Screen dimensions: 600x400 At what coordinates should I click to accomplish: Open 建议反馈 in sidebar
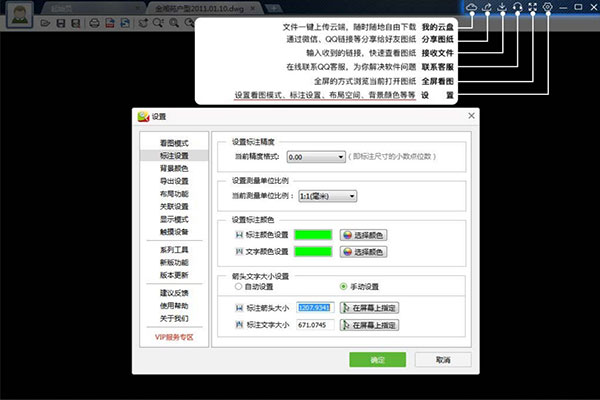coord(174,293)
